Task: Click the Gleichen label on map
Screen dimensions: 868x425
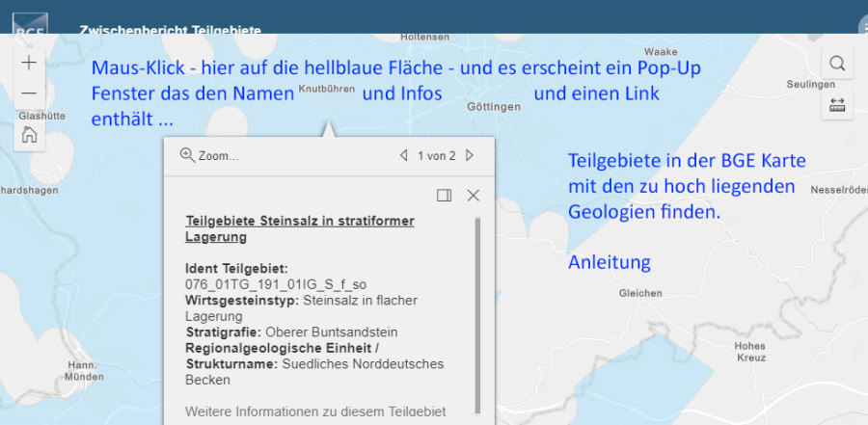Action: click(x=640, y=293)
